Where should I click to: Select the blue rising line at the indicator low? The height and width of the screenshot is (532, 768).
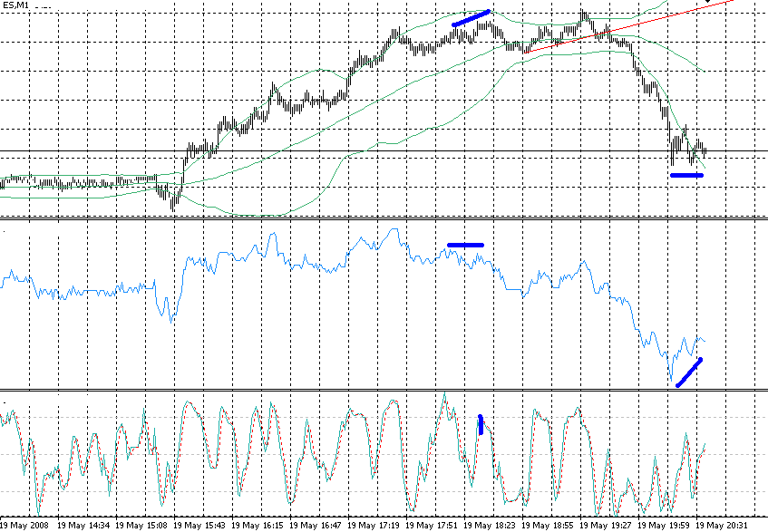click(688, 372)
